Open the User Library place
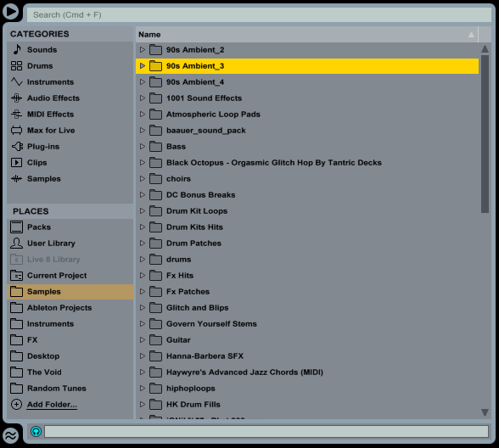The height and width of the screenshot is (448, 499). point(70,244)
